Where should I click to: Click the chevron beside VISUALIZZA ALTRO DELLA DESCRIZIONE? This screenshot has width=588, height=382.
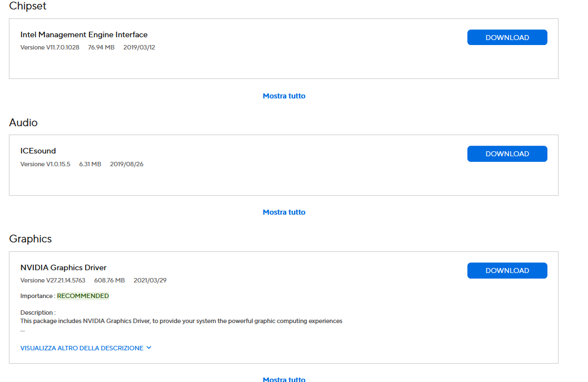tap(149, 348)
